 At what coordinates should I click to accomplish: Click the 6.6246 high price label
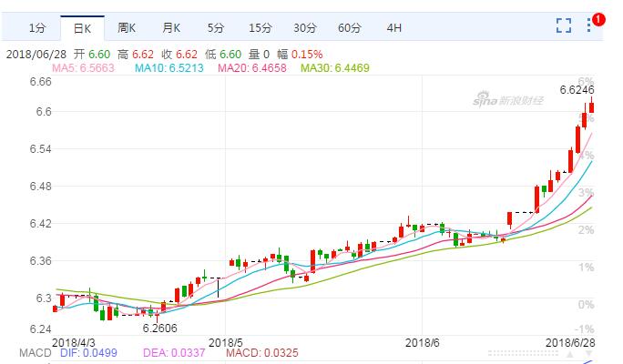pyautogui.click(x=577, y=90)
